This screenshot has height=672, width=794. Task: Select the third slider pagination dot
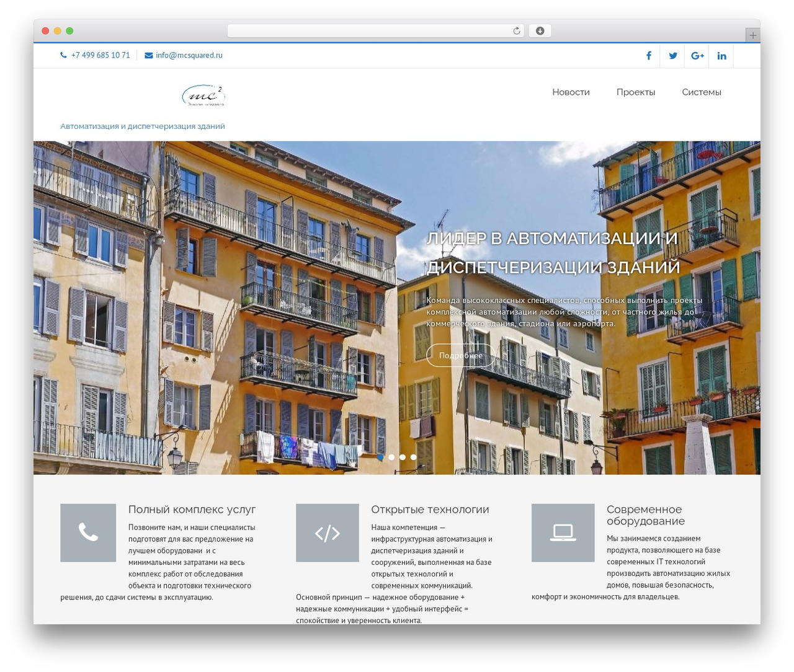click(403, 457)
